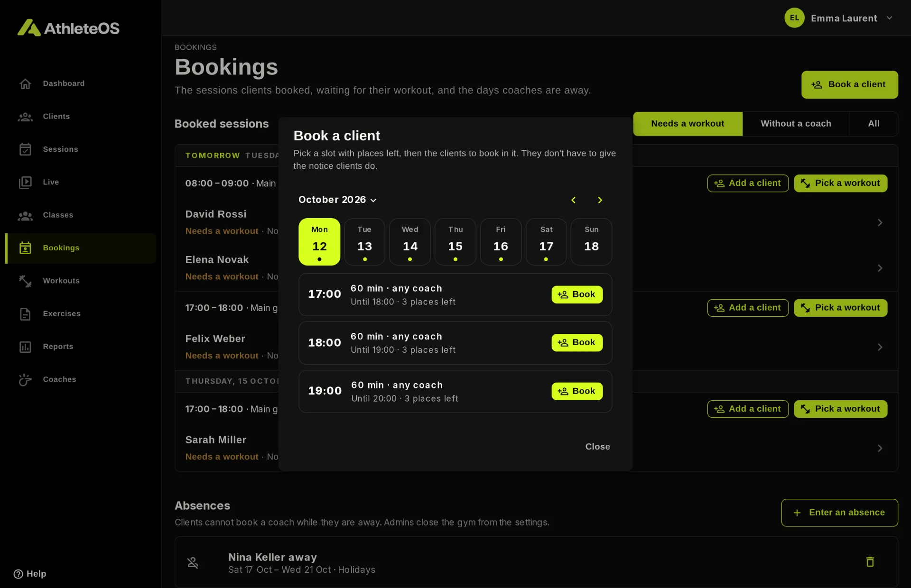Viewport: 911px width, 588px height.
Task: Go to previous week with left arrow
Action: coord(573,200)
